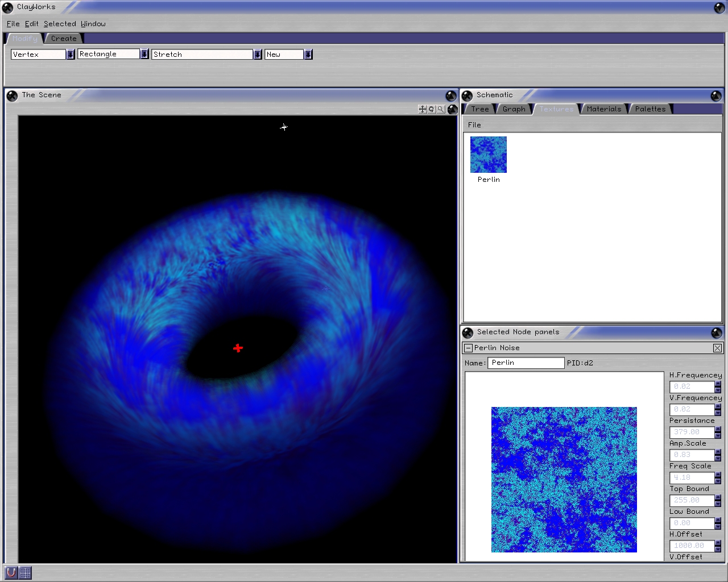Select the zoom magnifier tool icon
This screenshot has width=728, height=582.
(440, 109)
